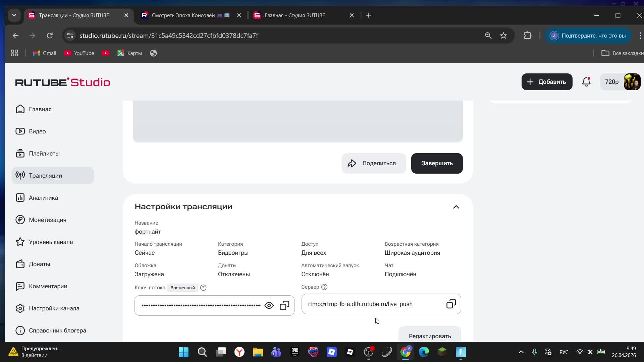Open the 720p quality selector
Screen dimensions: 644x362
coord(611,82)
